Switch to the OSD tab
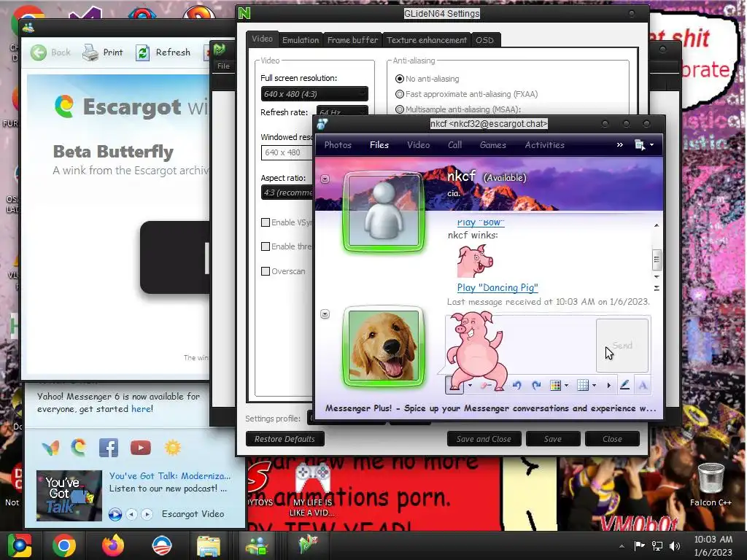Viewport: 747px width, 560px height. [x=484, y=40]
